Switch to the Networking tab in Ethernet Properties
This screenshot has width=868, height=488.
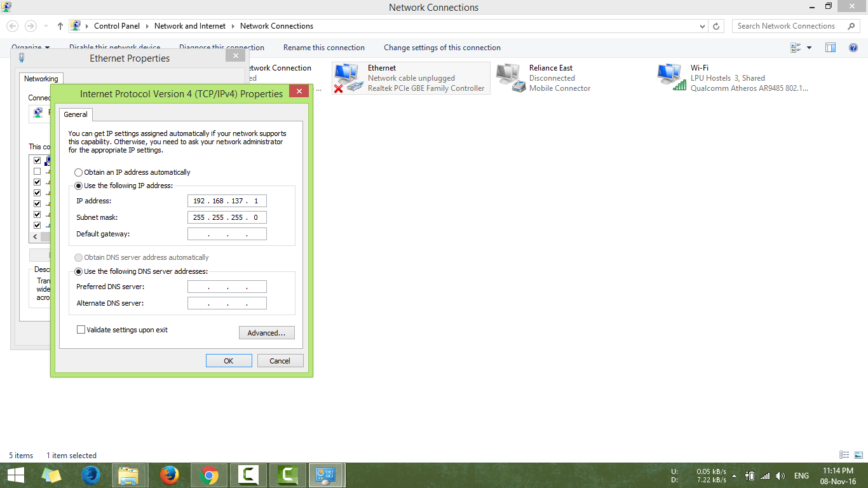pyautogui.click(x=41, y=78)
